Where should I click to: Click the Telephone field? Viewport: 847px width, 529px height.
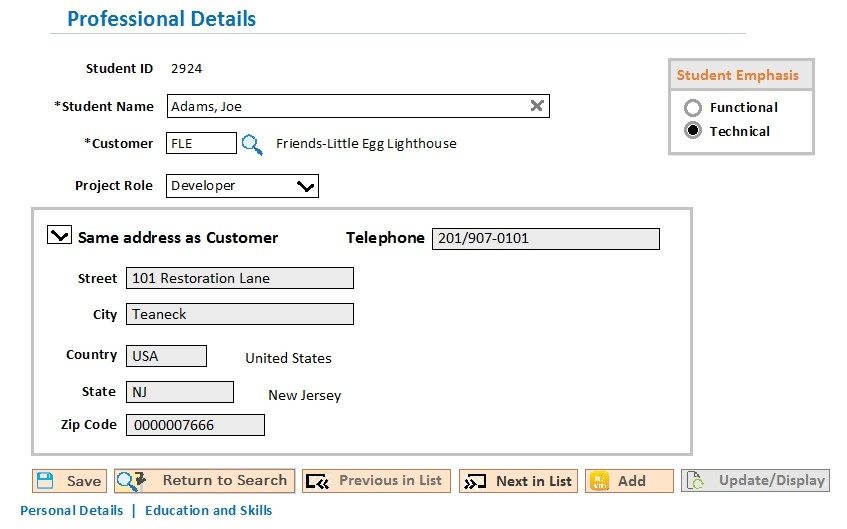[546, 238]
